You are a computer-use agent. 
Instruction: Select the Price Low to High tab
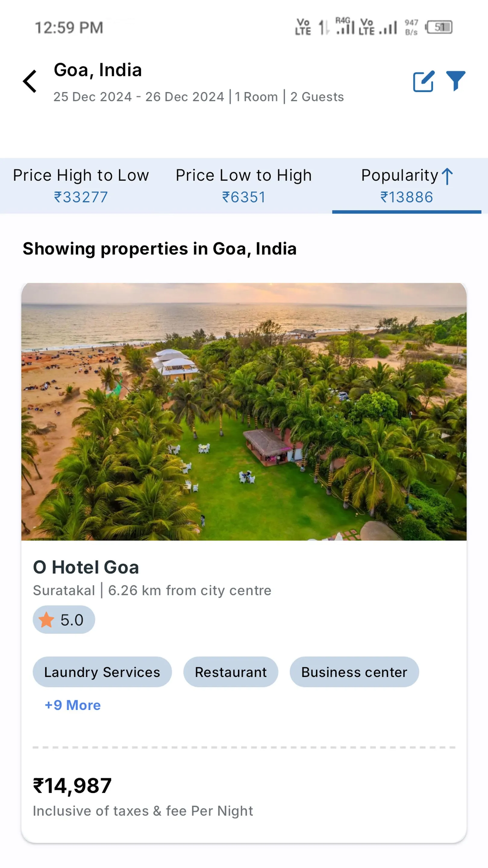244,186
